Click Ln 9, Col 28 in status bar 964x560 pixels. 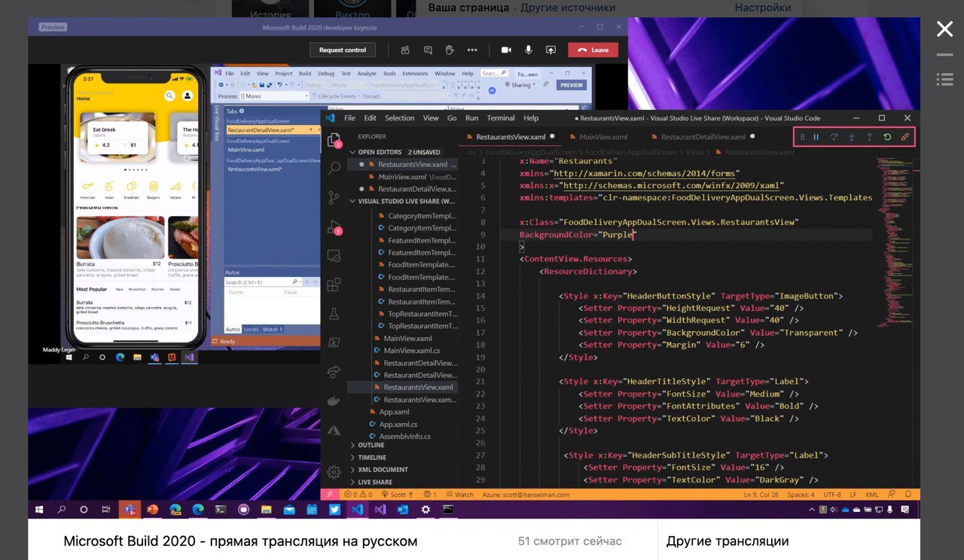pyautogui.click(x=760, y=495)
